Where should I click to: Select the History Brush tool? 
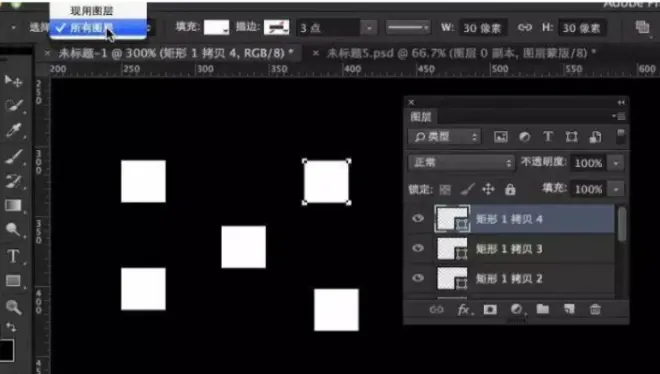click(13, 181)
